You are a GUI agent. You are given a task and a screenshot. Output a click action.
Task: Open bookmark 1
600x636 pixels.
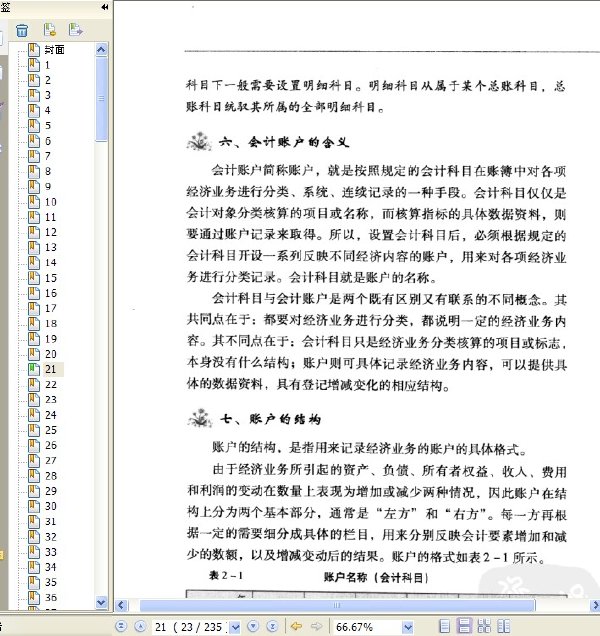[x=47, y=65]
